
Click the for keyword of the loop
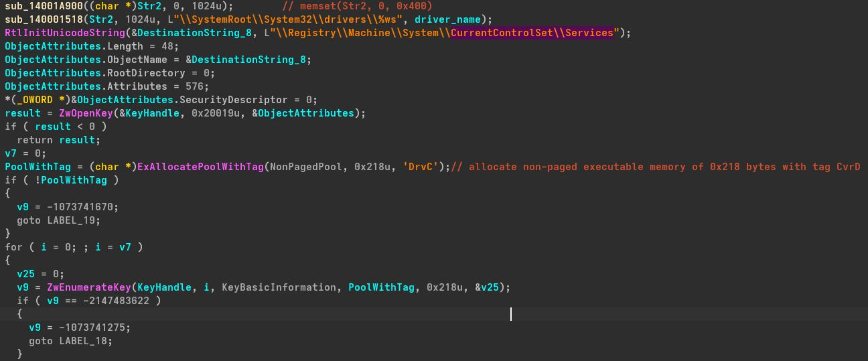pos(13,247)
